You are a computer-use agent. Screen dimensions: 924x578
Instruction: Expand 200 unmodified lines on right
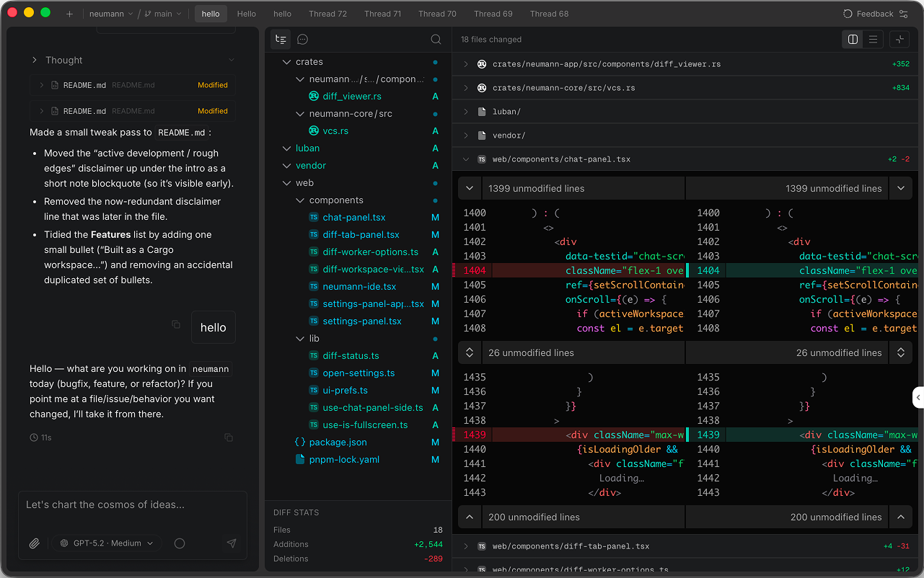901,517
